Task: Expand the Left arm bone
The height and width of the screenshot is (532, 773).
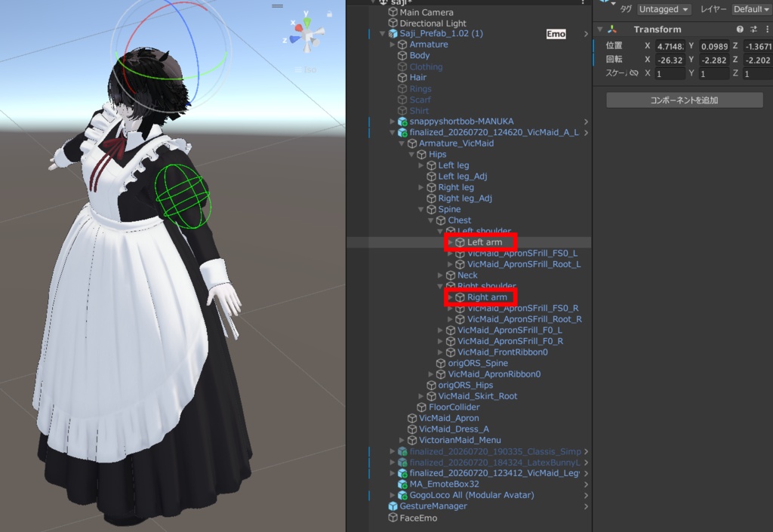Action: (450, 242)
